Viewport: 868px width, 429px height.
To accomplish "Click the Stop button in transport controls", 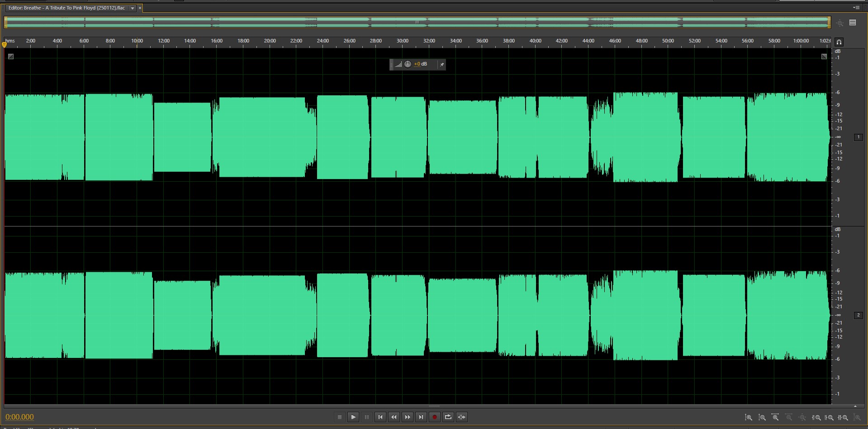I will [340, 417].
